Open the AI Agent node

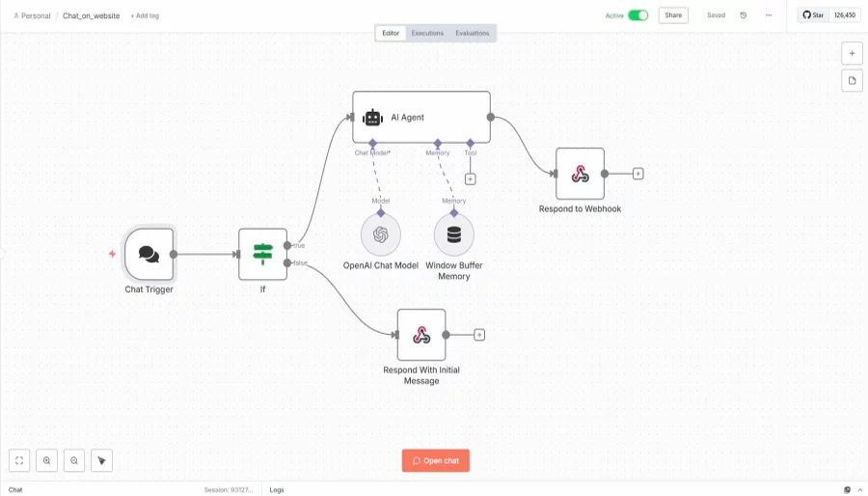(x=420, y=117)
